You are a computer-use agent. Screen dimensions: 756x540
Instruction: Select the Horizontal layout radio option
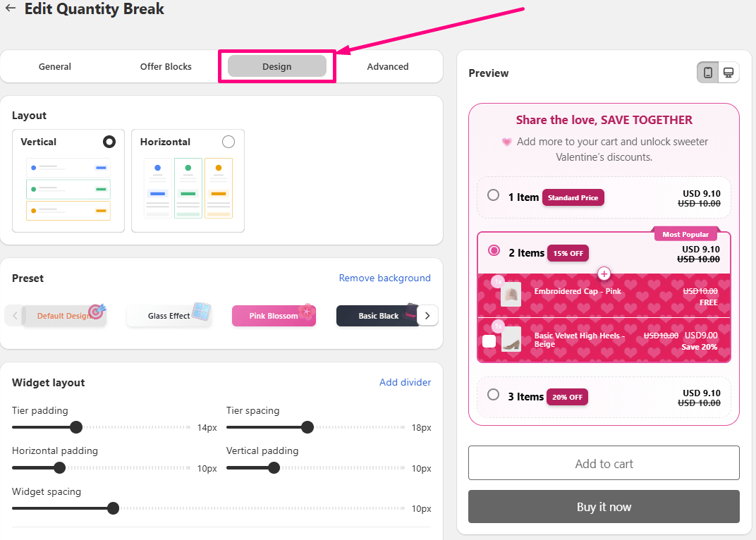[228, 142]
